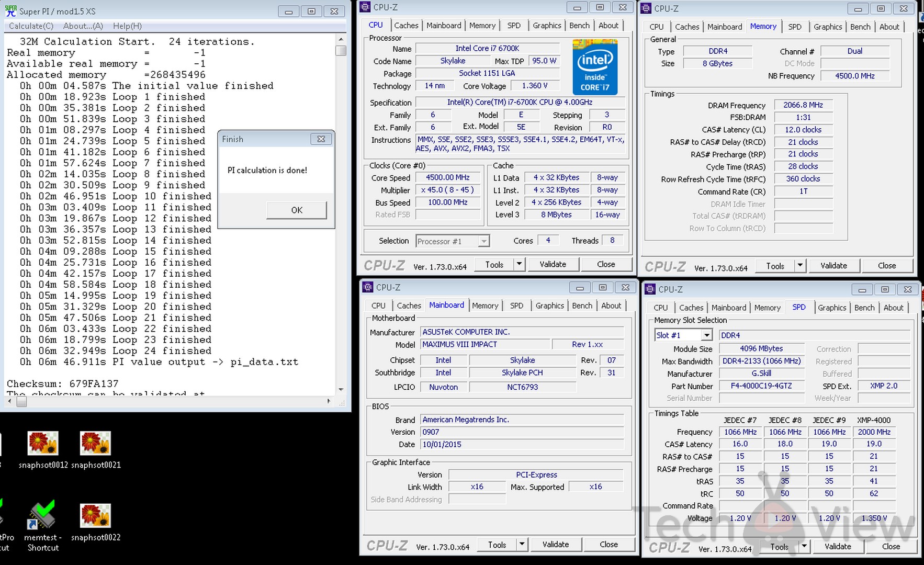Open Tools dropdown arrow in CPU window

pos(519,264)
